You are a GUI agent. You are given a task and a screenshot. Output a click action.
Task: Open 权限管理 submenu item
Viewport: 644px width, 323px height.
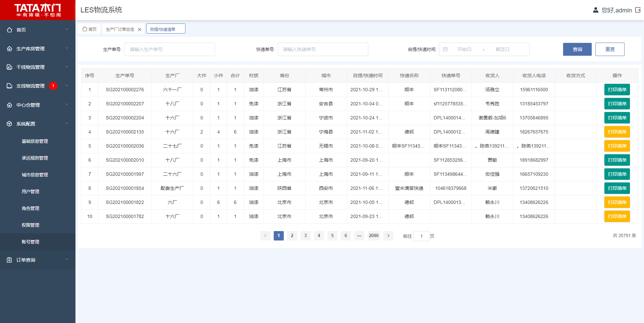pos(38,225)
